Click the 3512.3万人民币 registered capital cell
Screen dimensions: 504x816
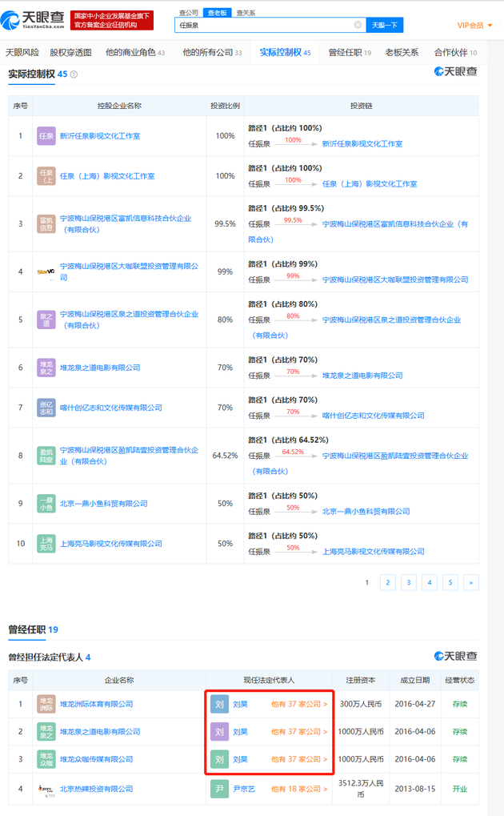[361, 789]
